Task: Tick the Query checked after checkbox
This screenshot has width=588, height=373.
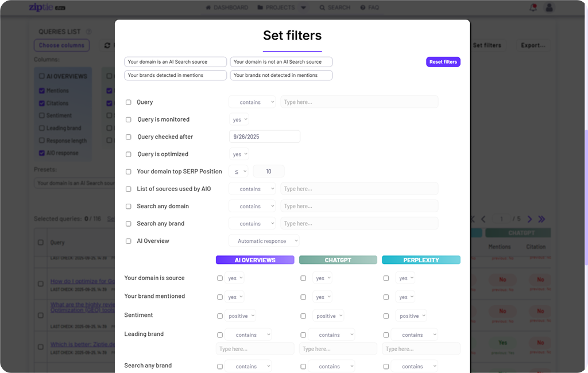Action: [x=129, y=137]
